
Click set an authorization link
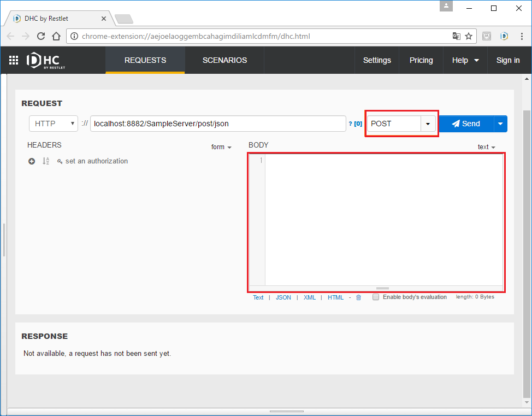pos(93,161)
